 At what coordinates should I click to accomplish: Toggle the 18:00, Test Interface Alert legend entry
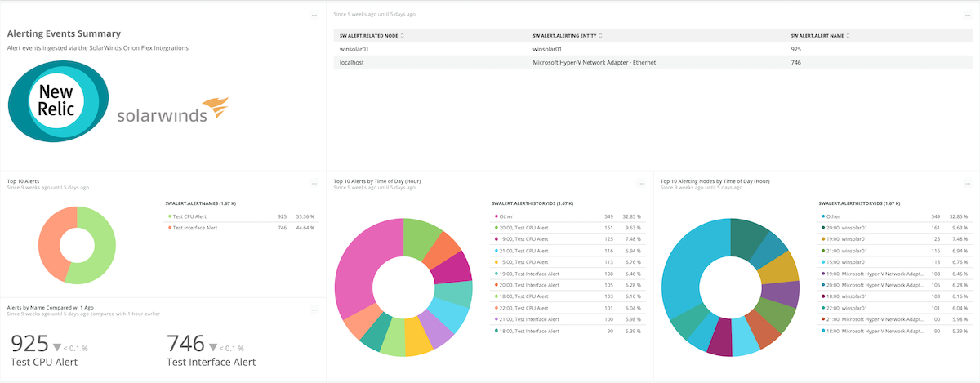click(x=569, y=331)
